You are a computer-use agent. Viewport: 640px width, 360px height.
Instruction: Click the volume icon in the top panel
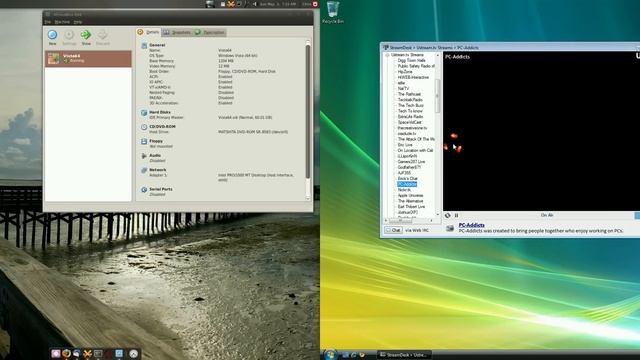click(x=255, y=4)
